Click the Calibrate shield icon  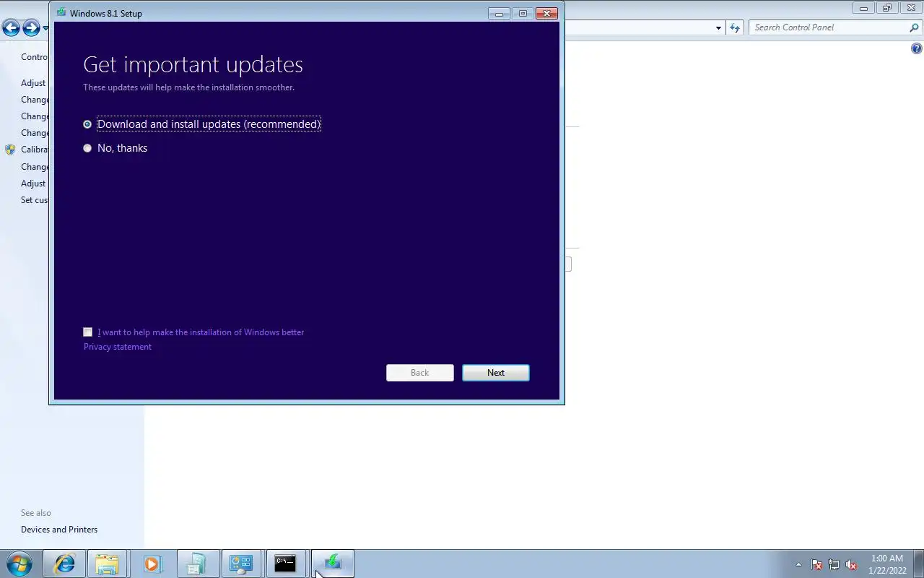tap(10, 150)
